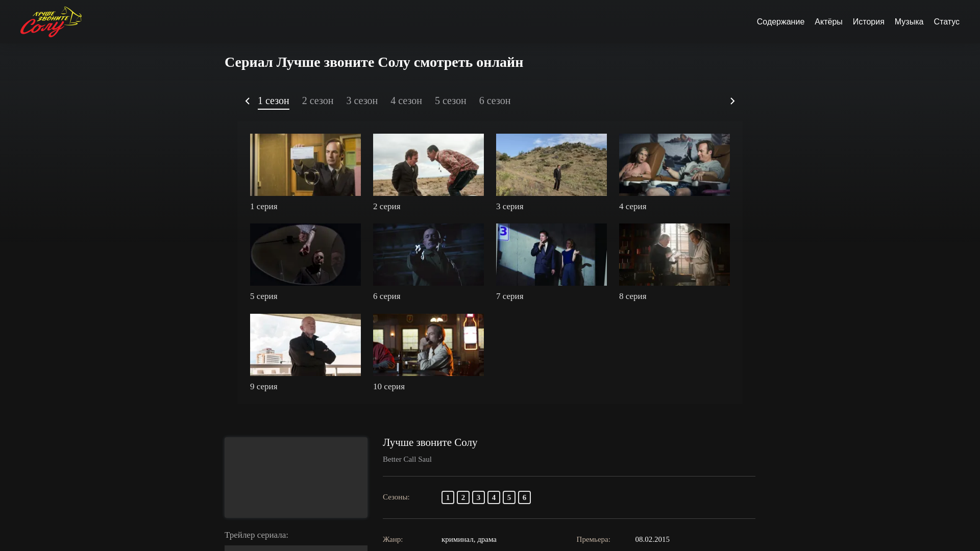Switch to the 2 сезон tab
Image resolution: width=980 pixels, height=551 pixels.
(x=317, y=101)
